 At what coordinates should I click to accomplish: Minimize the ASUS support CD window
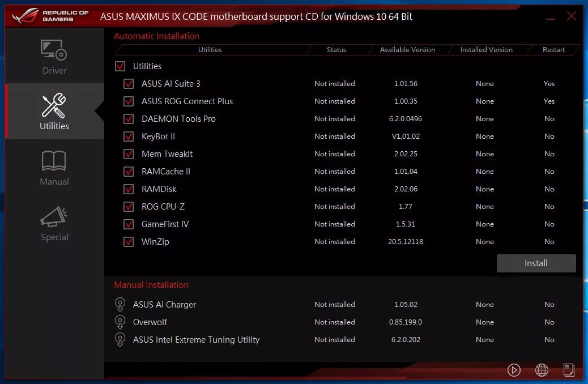[551, 18]
